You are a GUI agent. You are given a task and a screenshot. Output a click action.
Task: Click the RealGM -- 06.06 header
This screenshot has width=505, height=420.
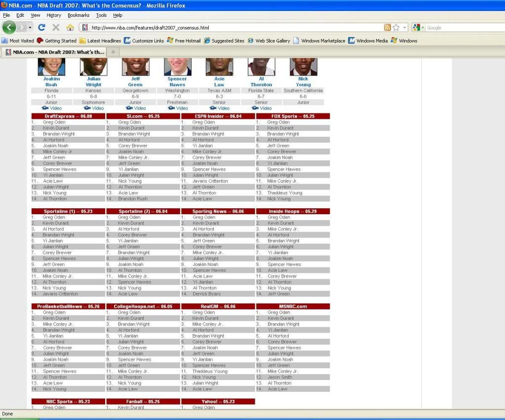pyautogui.click(x=218, y=306)
